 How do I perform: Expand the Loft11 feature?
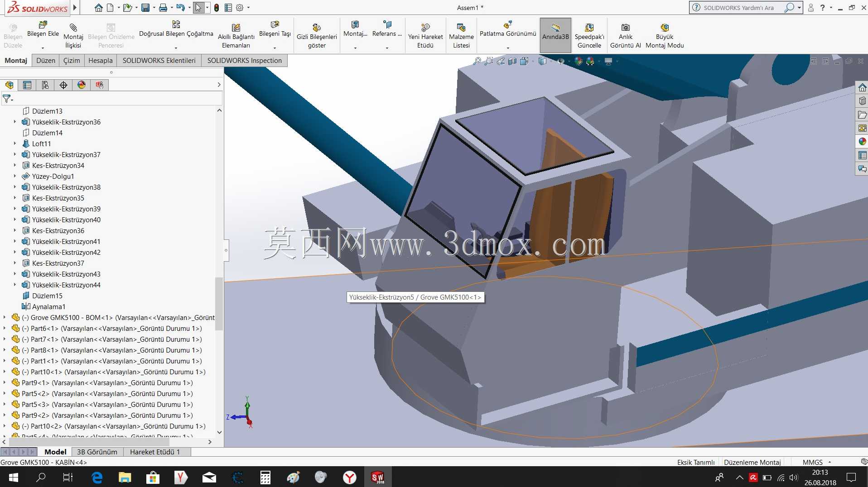[14, 143]
